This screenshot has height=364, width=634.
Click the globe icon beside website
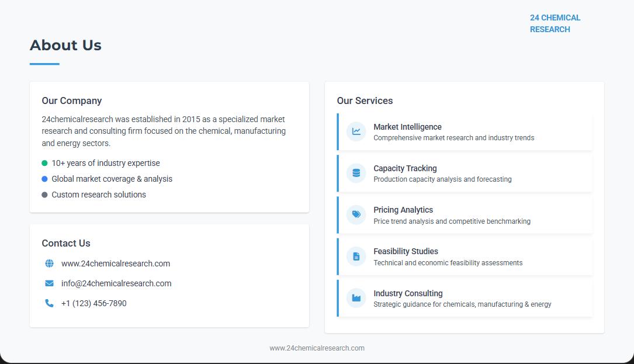(x=49, y=264)
